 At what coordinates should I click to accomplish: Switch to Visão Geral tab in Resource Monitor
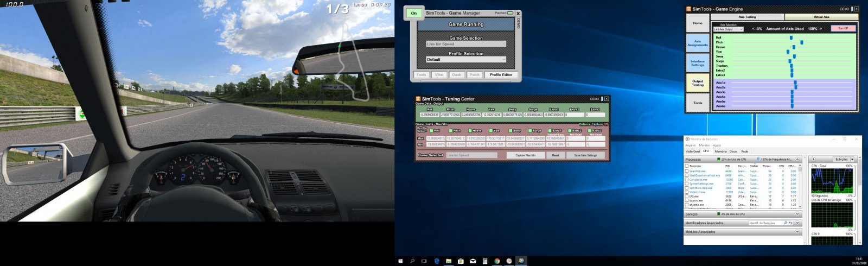tap(693, 151)
